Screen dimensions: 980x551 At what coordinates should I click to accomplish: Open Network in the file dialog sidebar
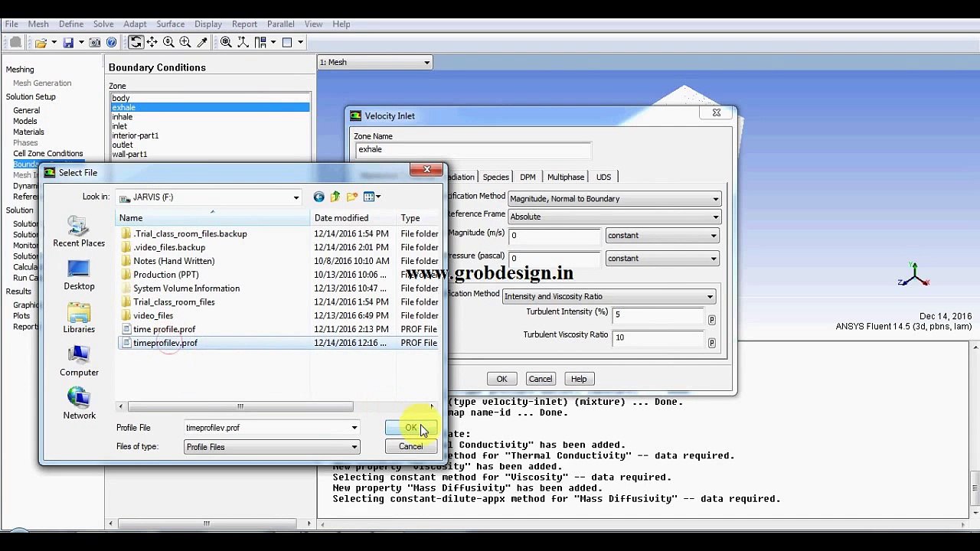(x=79, y=404)
